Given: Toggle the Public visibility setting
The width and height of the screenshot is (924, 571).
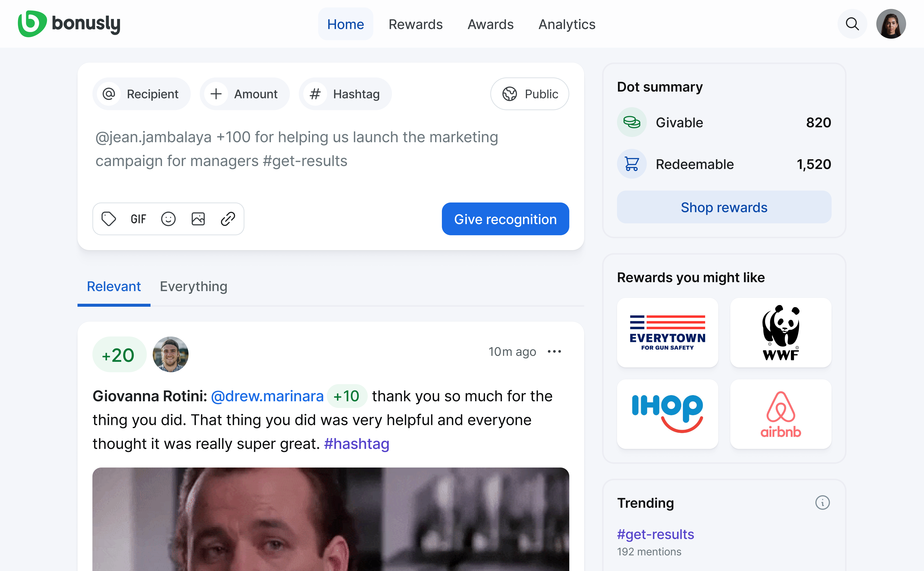Looking at the screenshot, I should coord(530,93).
